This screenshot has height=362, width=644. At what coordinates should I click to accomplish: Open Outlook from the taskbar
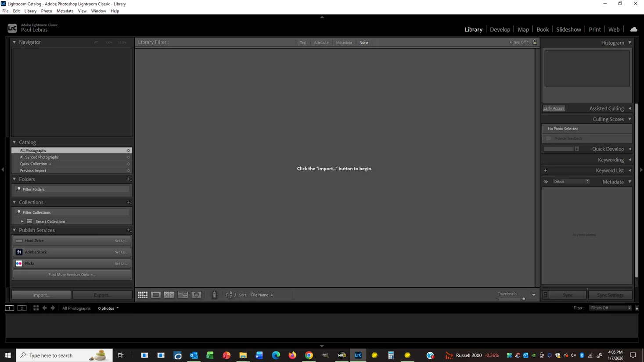coord(194,355)
